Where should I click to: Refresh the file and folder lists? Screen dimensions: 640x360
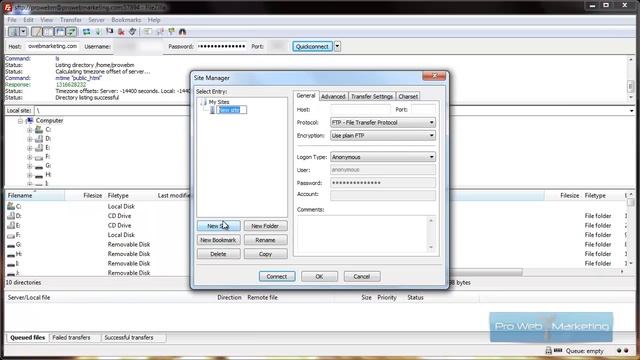click(x=87, y=31)
